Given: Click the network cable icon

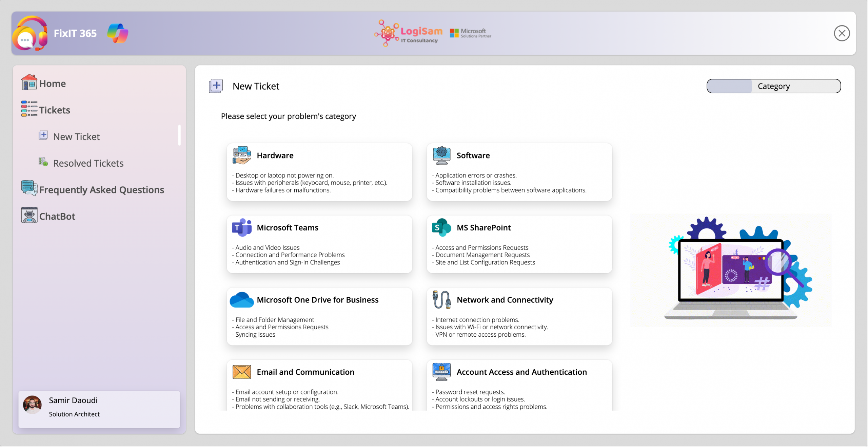Looking at the screenshot, I should pos(441,300).
